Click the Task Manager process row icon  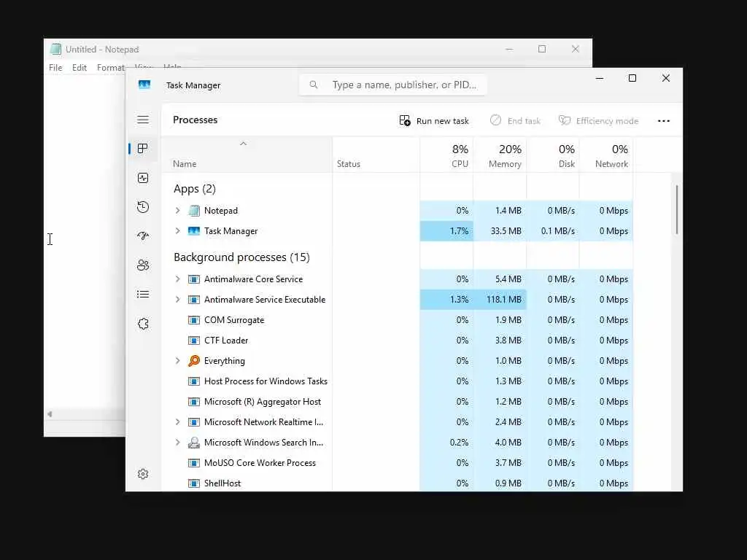pyautogui.click(x=194, y=231)
